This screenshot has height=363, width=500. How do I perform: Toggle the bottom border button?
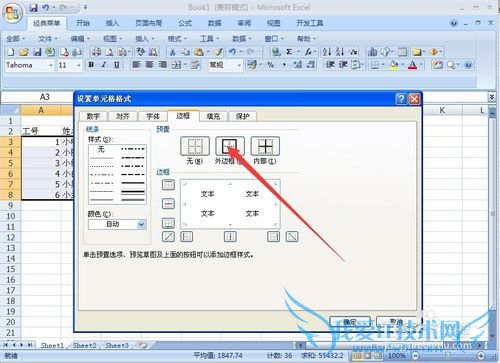click(x=168, y=223)
